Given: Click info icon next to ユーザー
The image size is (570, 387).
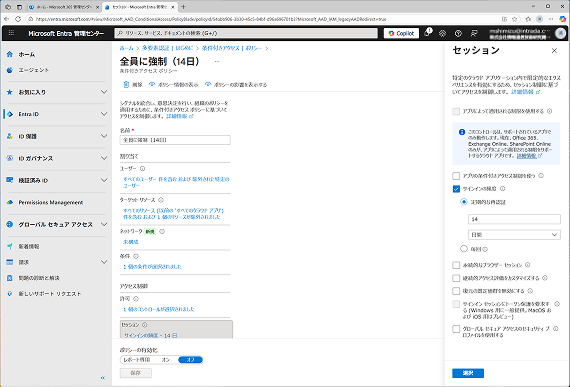Looking at the screenshot, I should pyautogui.click(x=142, y=169).
